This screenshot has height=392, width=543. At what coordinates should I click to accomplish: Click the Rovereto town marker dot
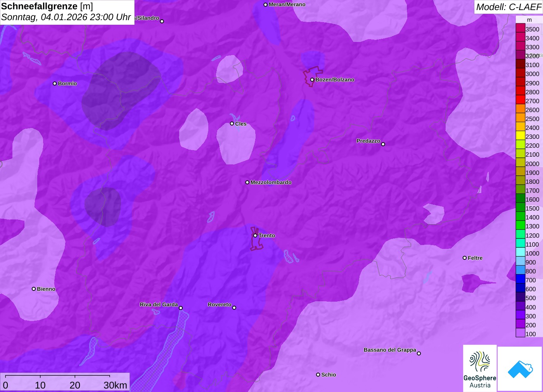(x=234, y=308)
